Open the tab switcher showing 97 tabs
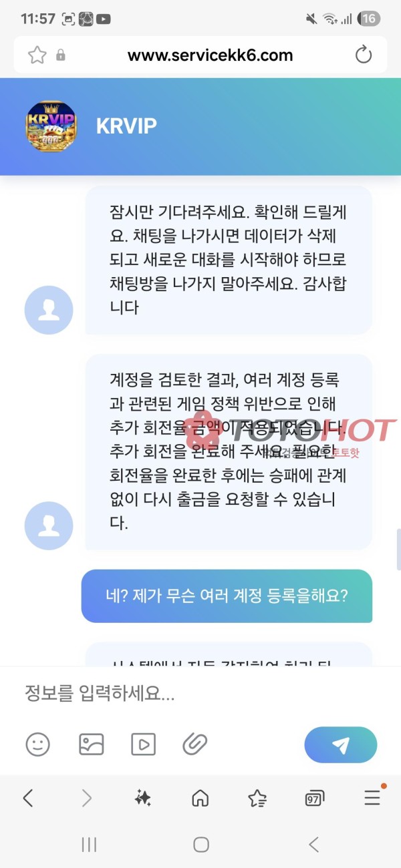The image size is (401, 868). [x=314, y=798]
